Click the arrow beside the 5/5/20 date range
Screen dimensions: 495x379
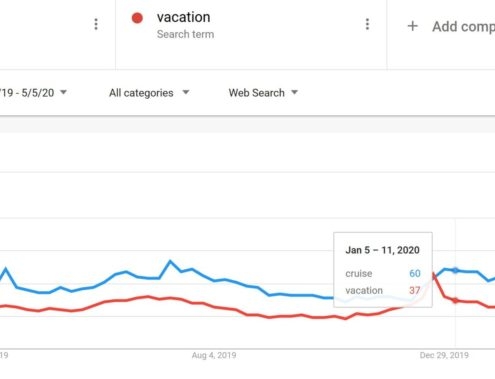click(x=63, y=92)
